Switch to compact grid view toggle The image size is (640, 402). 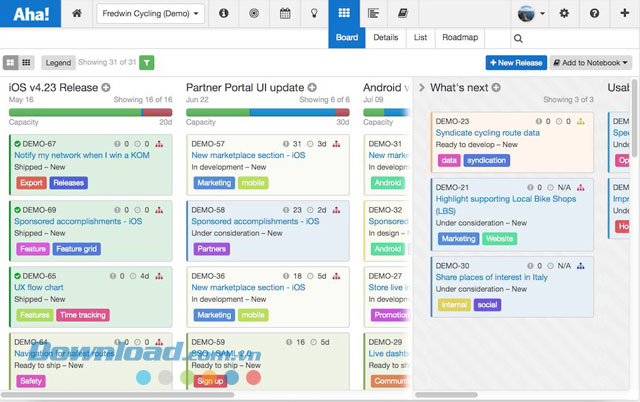click(x=26, y=62)
